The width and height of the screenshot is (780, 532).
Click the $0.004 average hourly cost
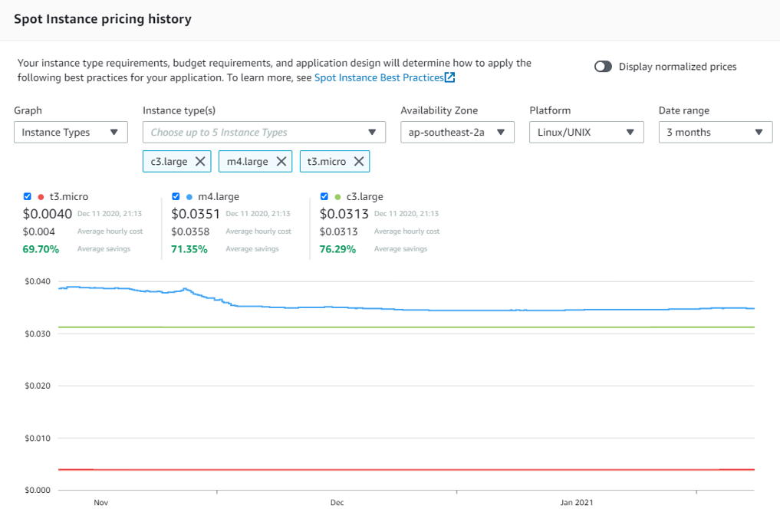pos(39,232)
